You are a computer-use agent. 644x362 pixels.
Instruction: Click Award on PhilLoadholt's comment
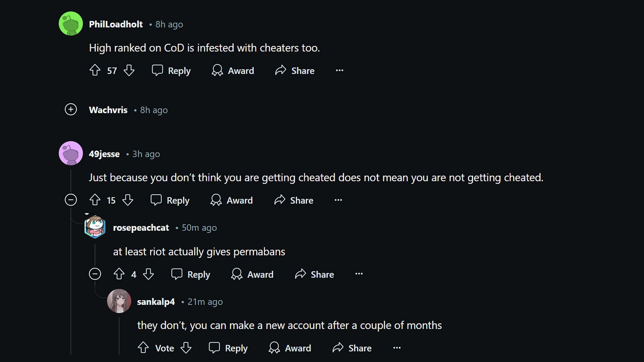tap(233, 71)
